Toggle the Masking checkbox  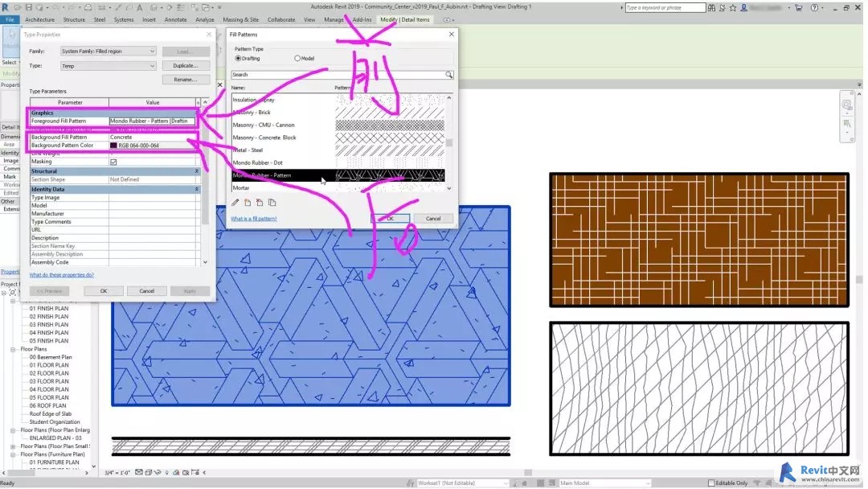click(x=113, y=162)
